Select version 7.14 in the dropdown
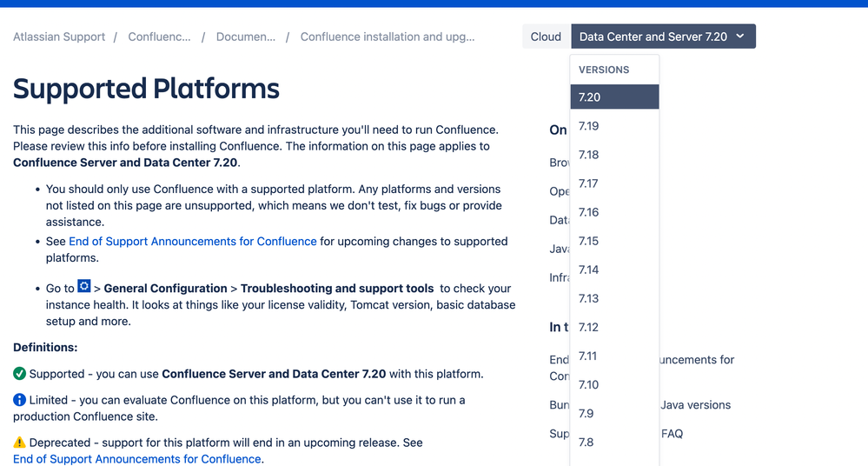The image size is (868, 466). [x=614, y=270]
